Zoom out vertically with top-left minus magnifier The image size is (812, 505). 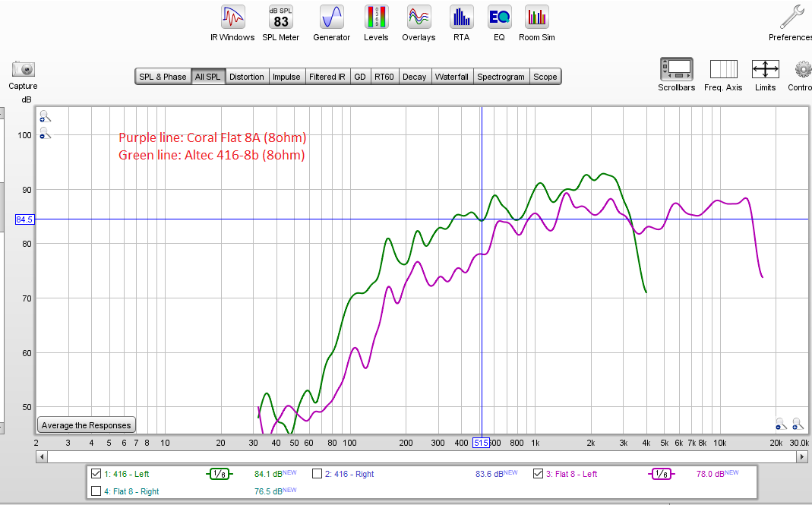click(45, 133)
